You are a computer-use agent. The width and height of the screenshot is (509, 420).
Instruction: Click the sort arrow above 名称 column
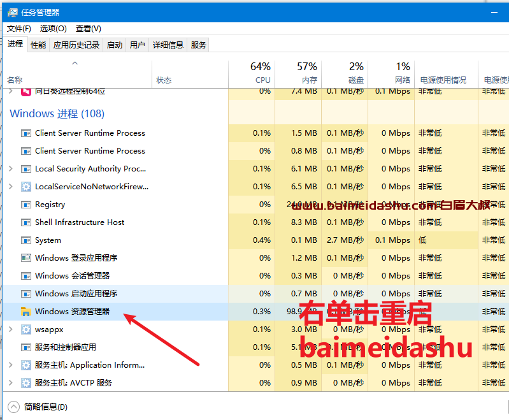[75, 63]
